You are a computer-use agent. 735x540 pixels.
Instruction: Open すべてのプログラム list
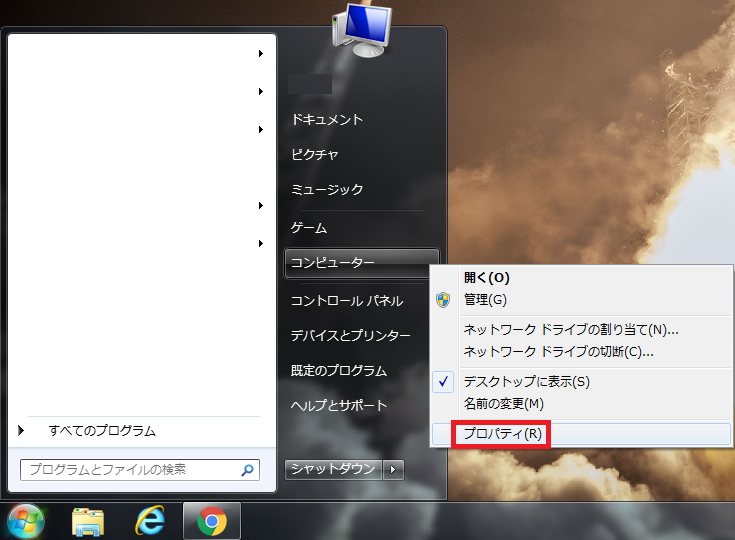click(102, 431)
